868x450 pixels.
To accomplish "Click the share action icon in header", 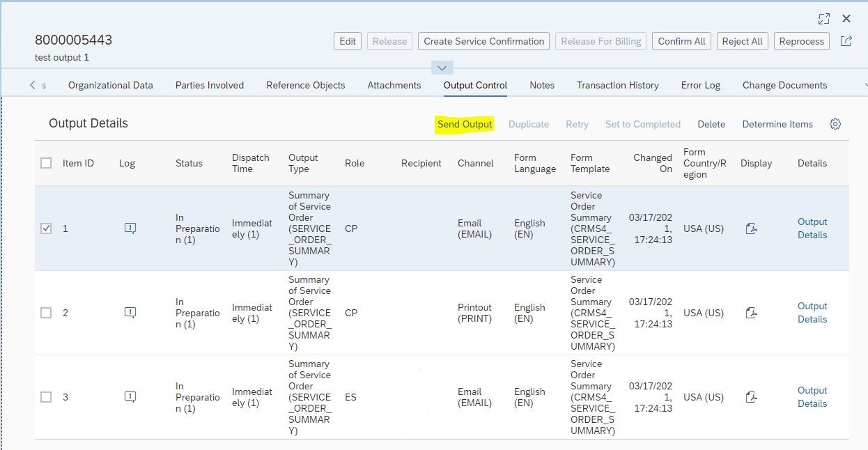I will [846, 41].
